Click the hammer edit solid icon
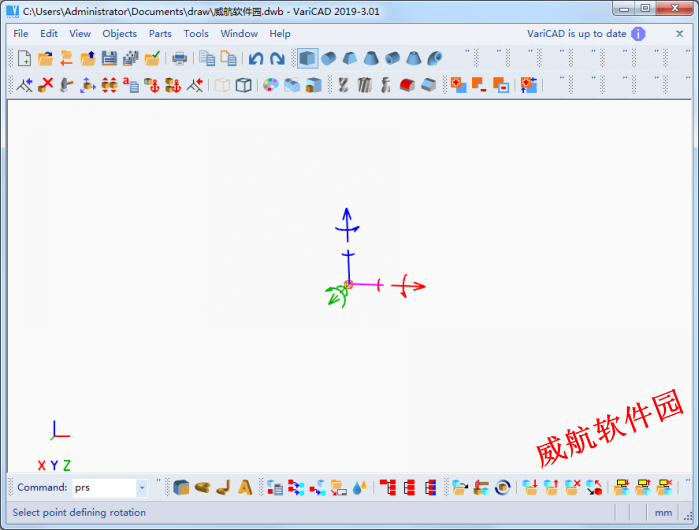The width and height of the screenshot is (699, 530). (66, 84)
